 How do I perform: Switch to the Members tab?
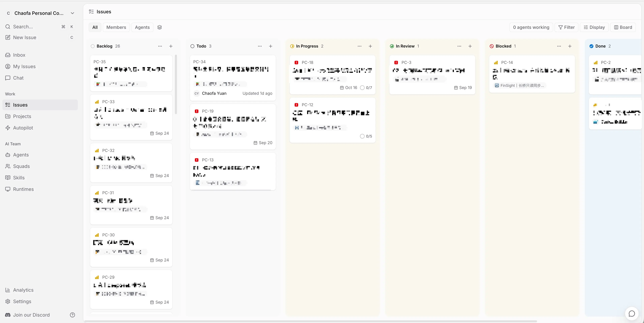click(116, 27)
